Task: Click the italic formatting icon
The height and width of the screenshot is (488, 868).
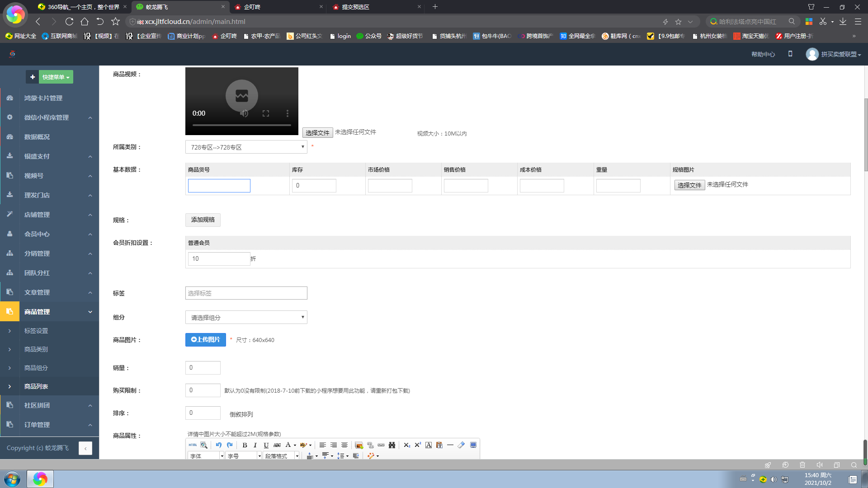Action: pyautogui.click(x=255, y=445)
